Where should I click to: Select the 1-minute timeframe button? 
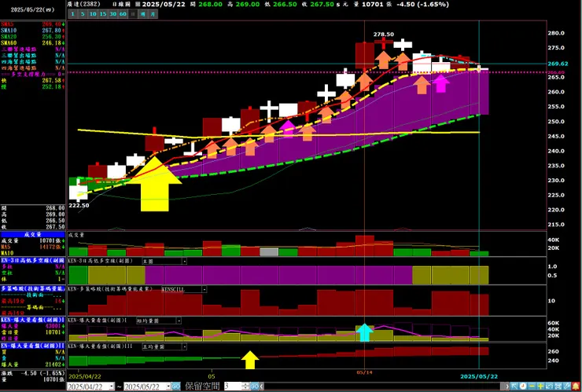coord(72,14)
